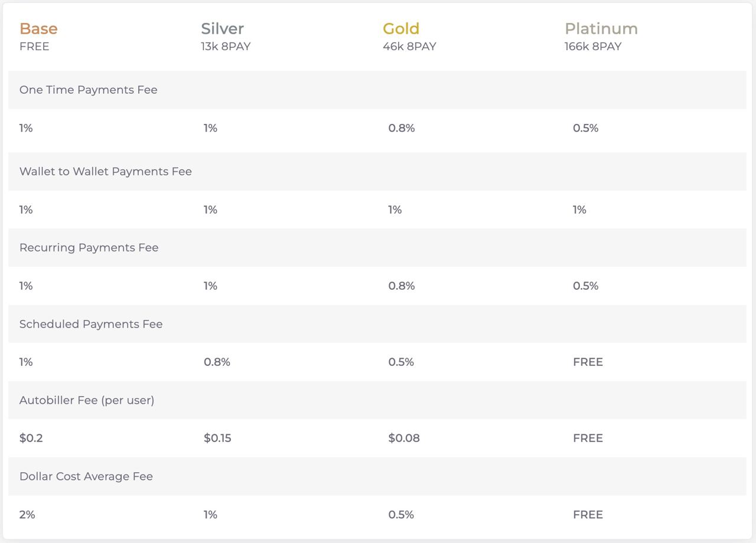Click the Base plan heading

point(38,28)
